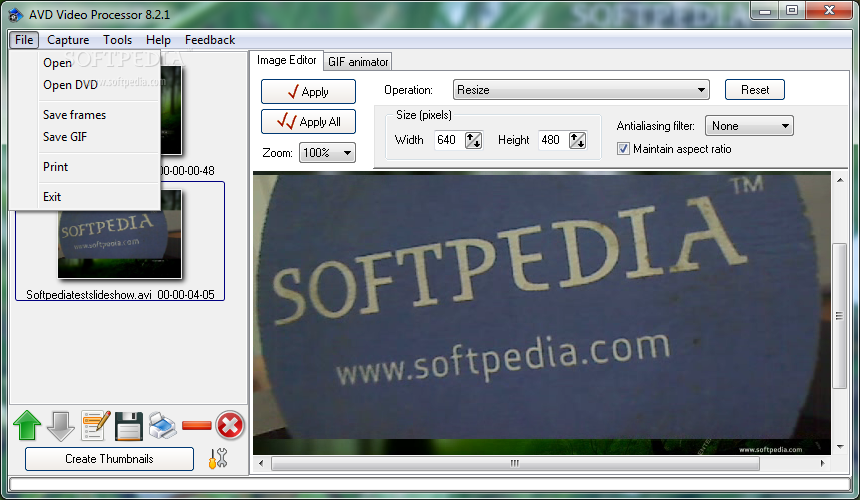Switch to the Image Editor tab

pyautogui.click(x=286, y=60)
